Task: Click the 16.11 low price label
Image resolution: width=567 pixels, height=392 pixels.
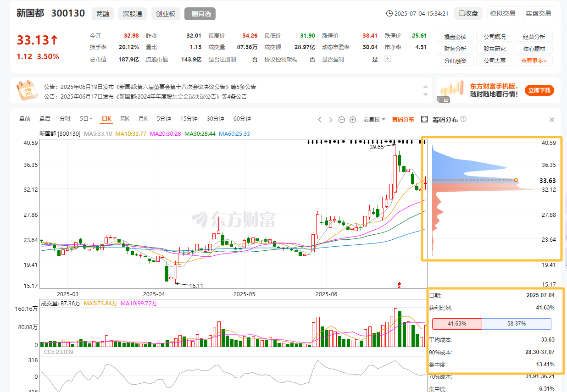Action: click(x=196, y=286)
